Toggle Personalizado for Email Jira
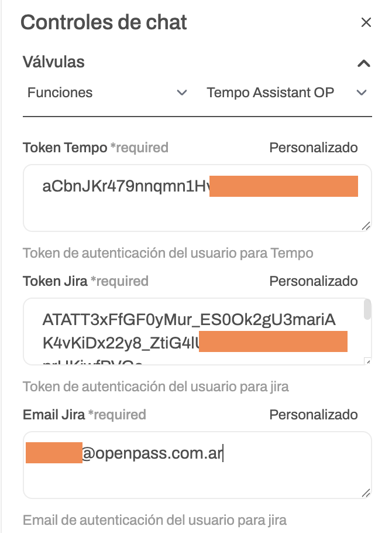The width and height of the screenshot is (392, 533). (x=313, y=415)
